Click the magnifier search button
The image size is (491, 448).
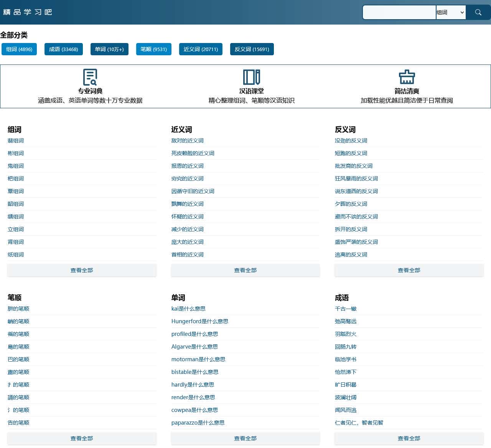(478, 12)
